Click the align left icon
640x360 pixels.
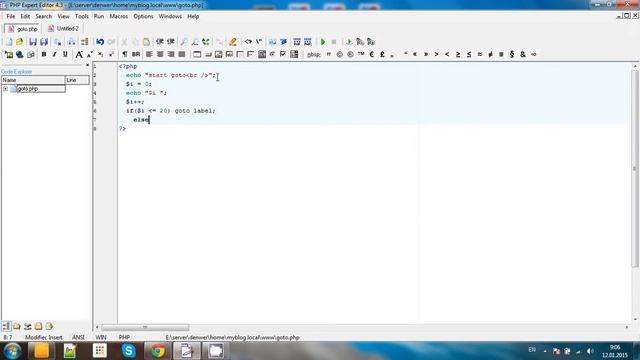click(149, 54)
